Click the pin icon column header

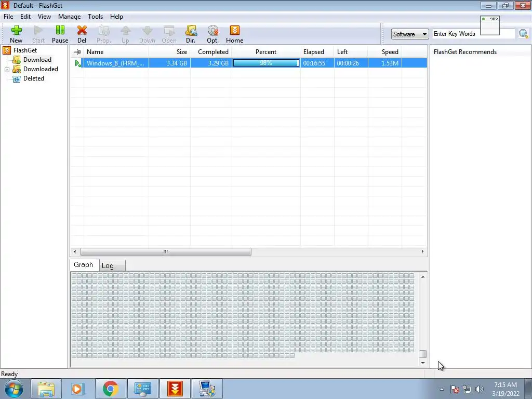(x=77, y=52)
